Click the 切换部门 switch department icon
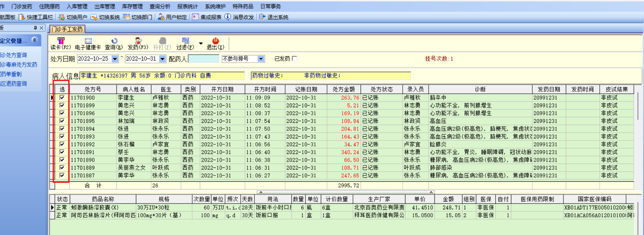Screen dimensions: 644x235 coord(126,17)
